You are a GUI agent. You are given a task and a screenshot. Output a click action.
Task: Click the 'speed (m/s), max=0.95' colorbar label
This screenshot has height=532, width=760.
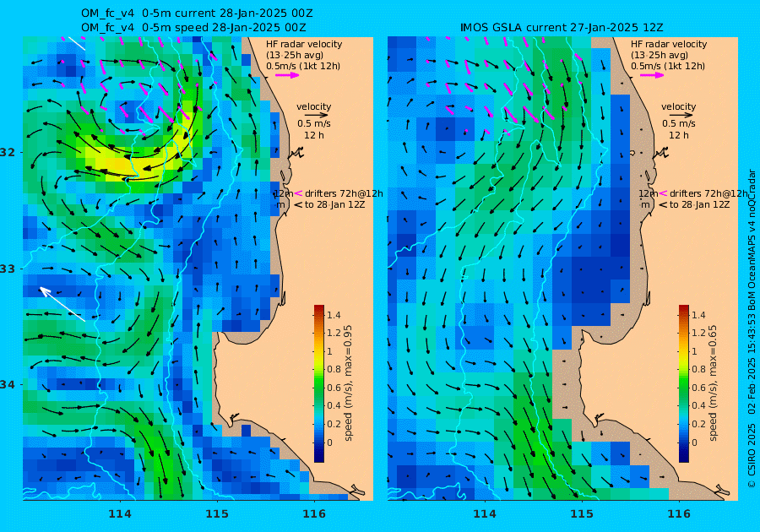[x=349, y=383]
